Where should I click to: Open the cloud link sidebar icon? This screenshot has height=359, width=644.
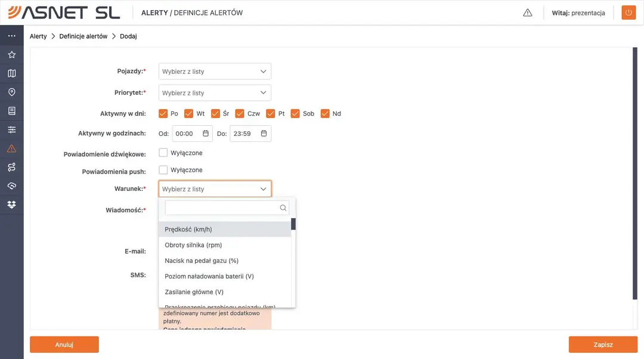click(x=11, y=185)
